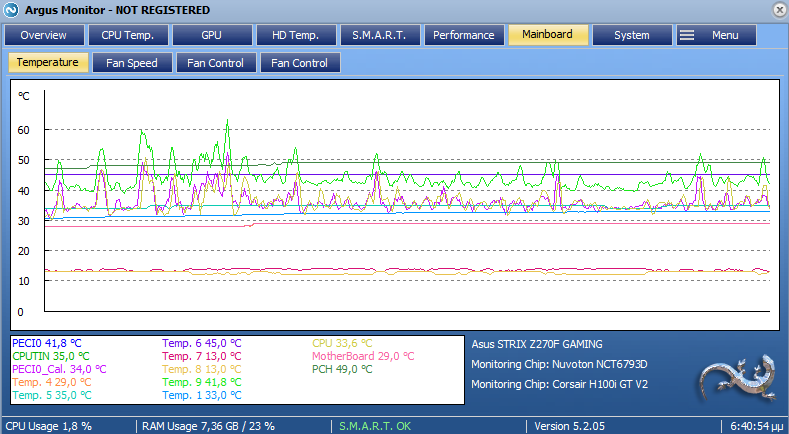
Task: Click the 6:40:54 clock in status bar
Action: tap(757, 426)
